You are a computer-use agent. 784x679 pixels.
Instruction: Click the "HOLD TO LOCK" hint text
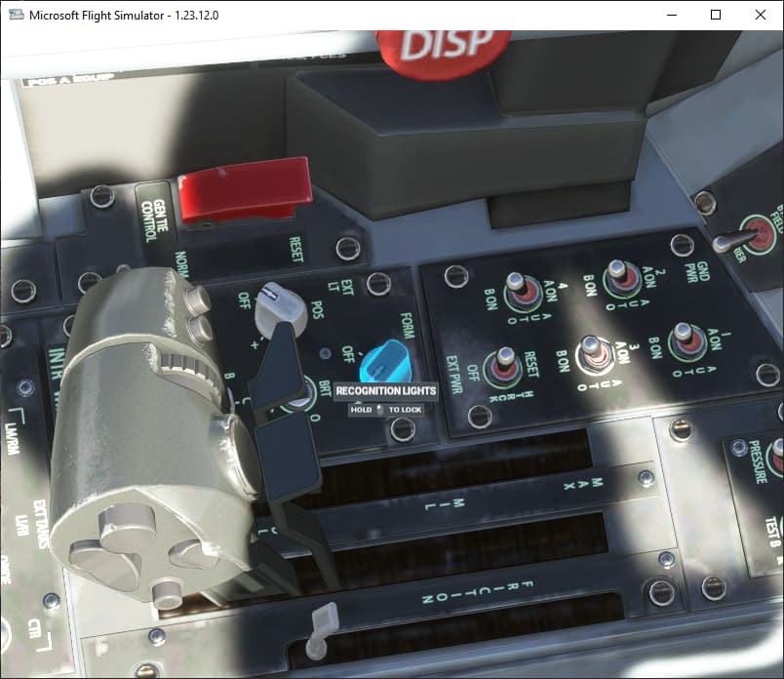[386, 410]
